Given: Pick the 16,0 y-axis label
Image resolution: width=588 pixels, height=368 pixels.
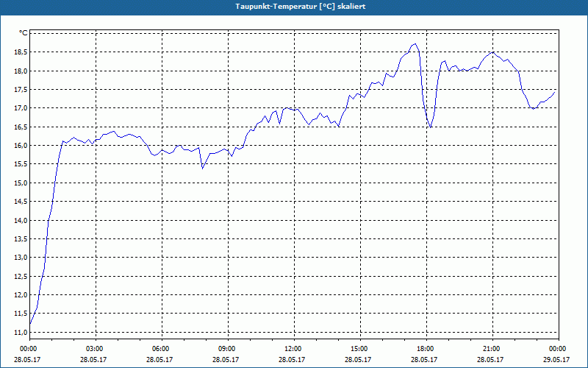Looking at the screenshot, I should click(x=21, y=146).
